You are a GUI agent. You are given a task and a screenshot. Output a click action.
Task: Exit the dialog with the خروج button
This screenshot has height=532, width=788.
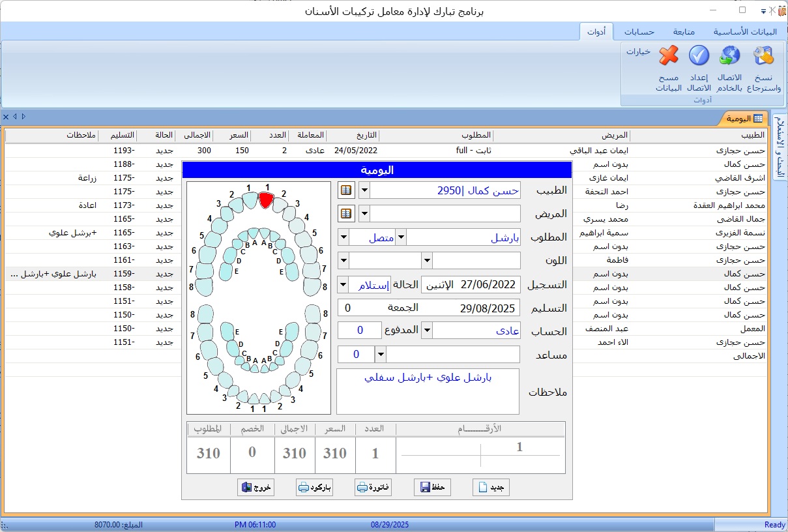point(255,488)
